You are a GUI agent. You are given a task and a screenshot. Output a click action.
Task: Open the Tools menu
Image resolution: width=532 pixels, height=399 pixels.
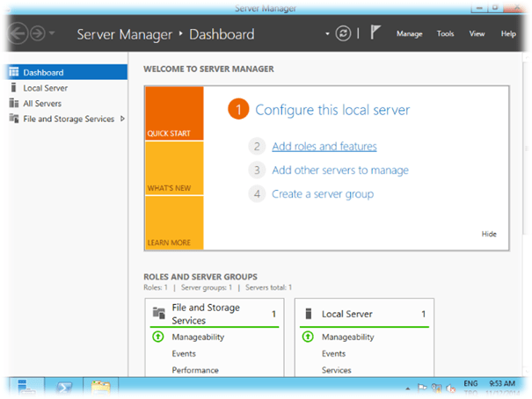(x=445, y=34)
